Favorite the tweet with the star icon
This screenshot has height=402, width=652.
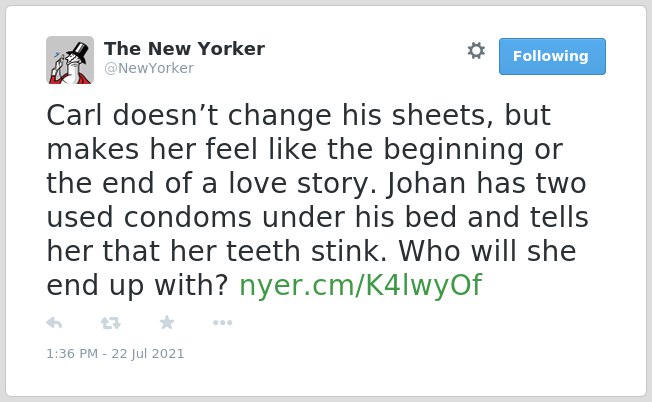click(x=167, y=322)
